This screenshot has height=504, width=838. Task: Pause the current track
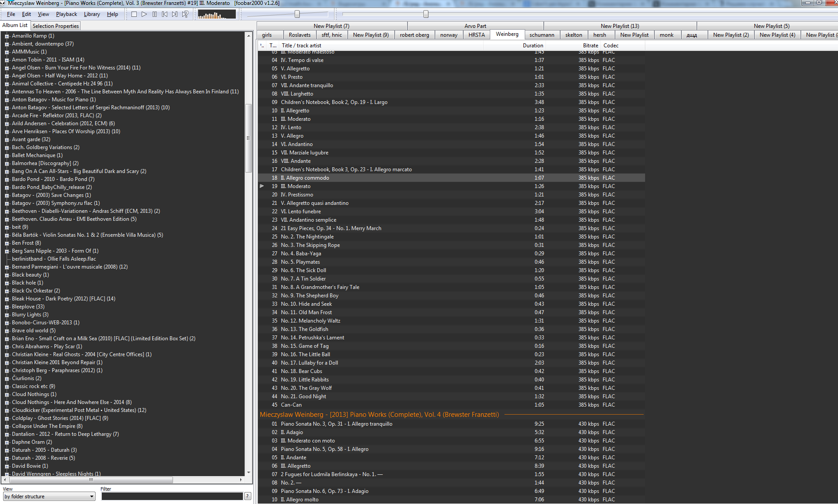coord(154,14)
